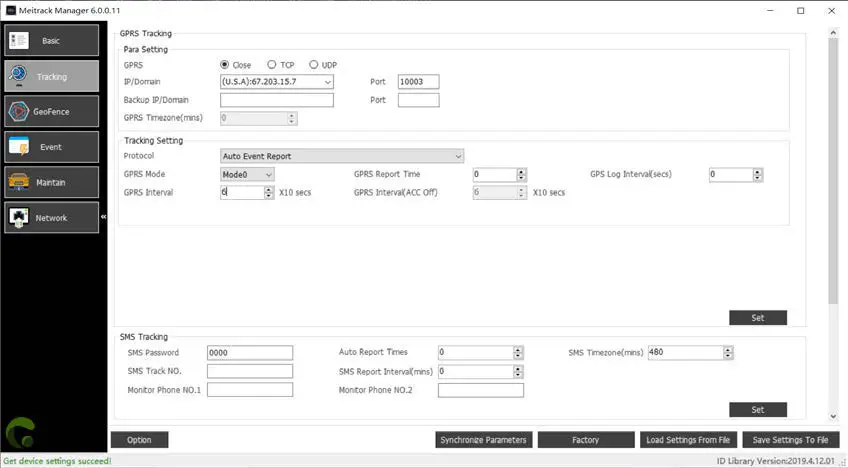
Task: Collapse the sidebar with the double-arrow icon
Action: point(103,216)
